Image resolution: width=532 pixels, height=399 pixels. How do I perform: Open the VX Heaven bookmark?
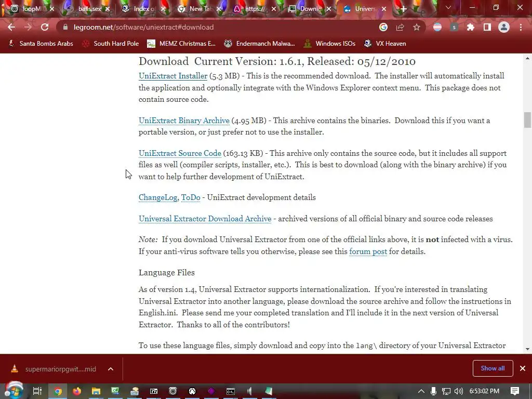click(x=385, y=44)
